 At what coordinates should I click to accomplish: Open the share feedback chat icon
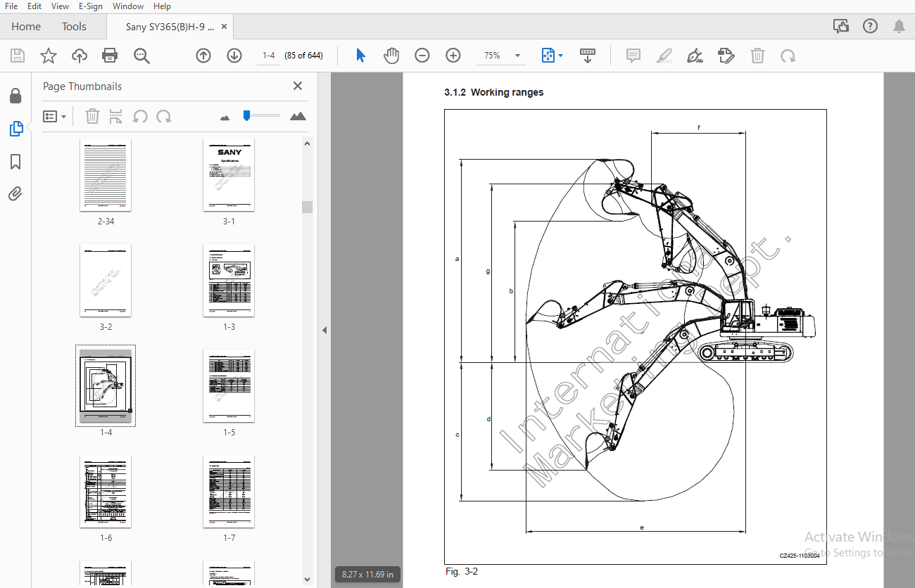click(x=840, y=27)
